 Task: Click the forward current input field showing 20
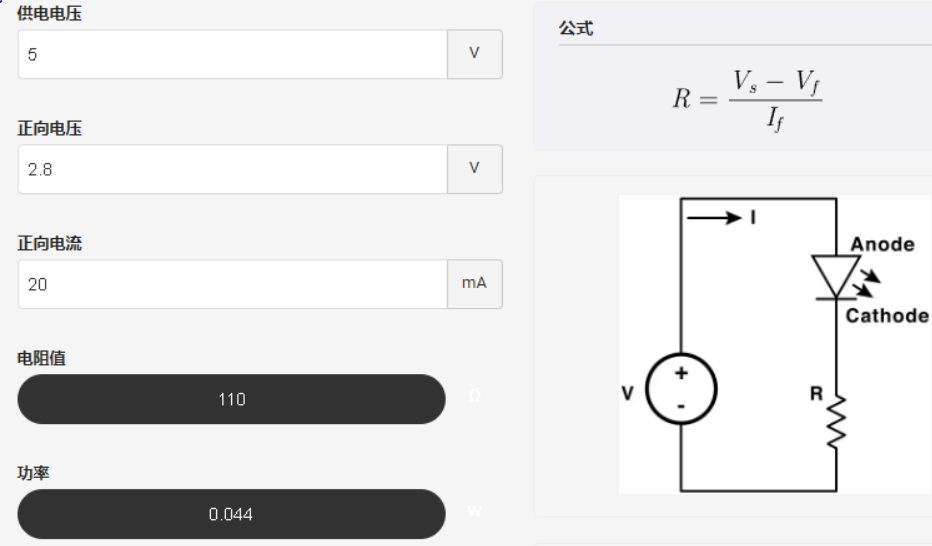tap(232, 284)
